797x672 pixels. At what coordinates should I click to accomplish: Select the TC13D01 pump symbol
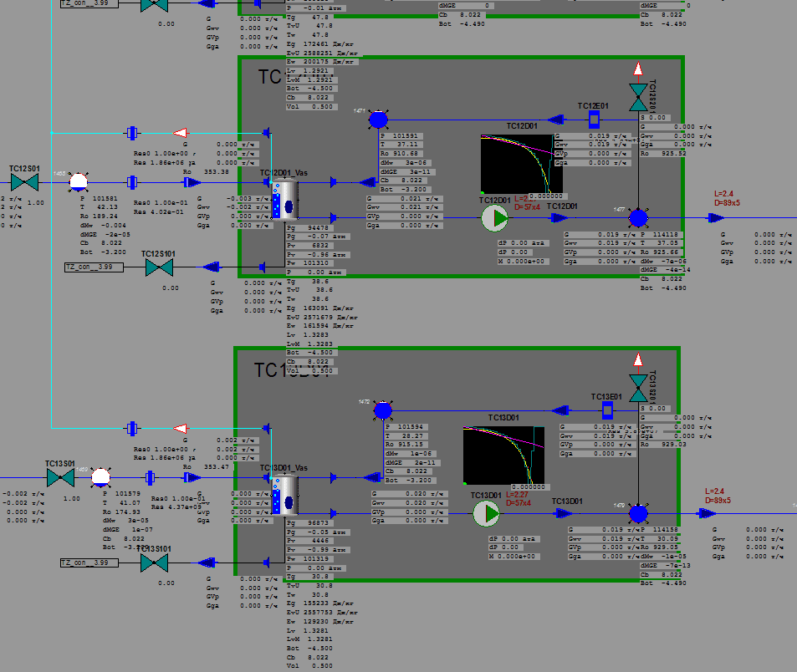click(487, 513)
